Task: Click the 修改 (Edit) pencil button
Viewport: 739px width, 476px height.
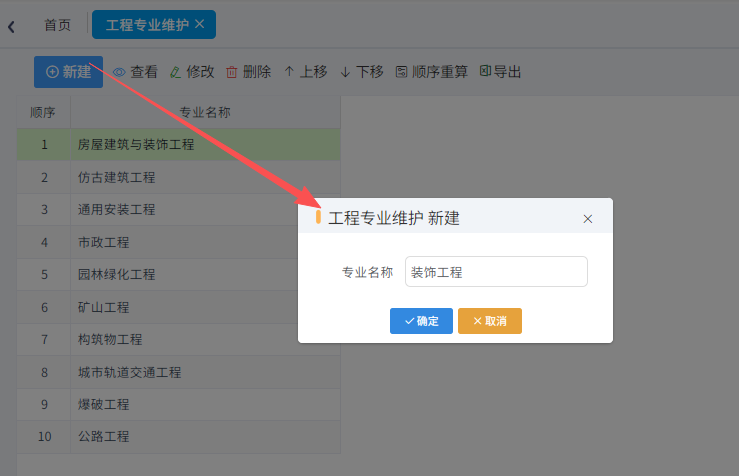Action: tap(192, 72)
